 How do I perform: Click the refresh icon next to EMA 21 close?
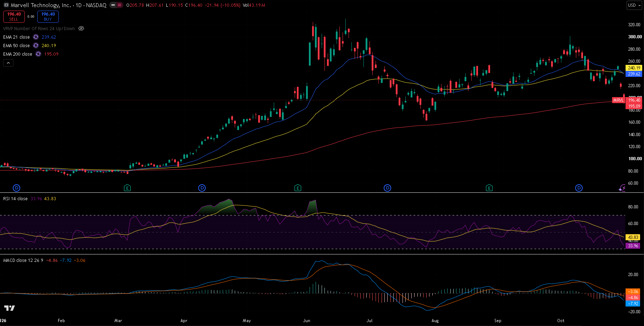[x=36, y=37]
